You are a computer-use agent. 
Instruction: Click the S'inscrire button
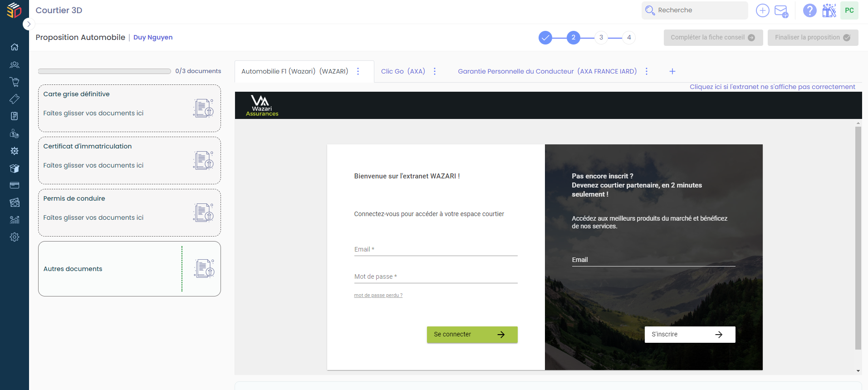(690, 335)
